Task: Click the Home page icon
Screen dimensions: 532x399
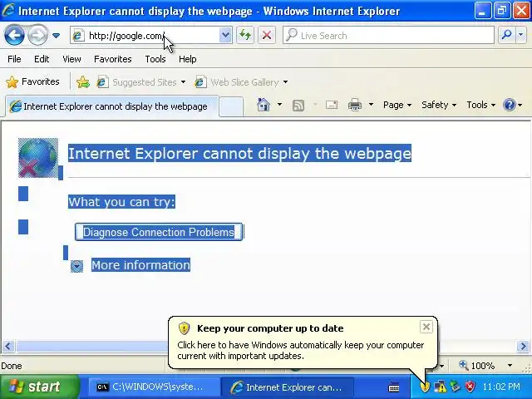Action: 264,105
